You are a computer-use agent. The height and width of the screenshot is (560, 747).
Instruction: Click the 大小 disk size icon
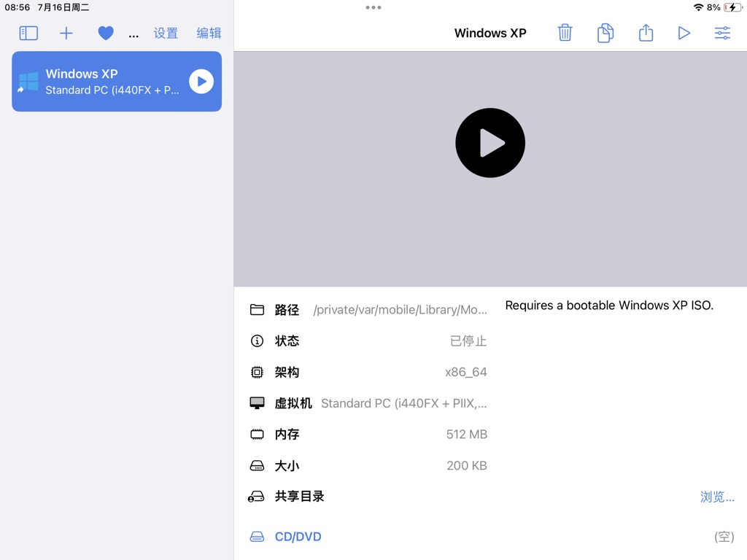tap(257, 466)
